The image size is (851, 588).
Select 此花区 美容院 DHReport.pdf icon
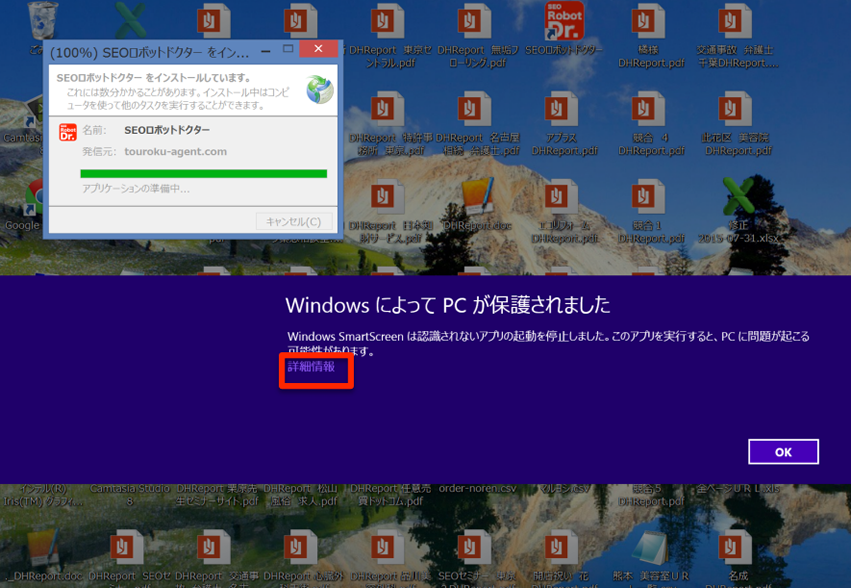(x=734, y=110)
